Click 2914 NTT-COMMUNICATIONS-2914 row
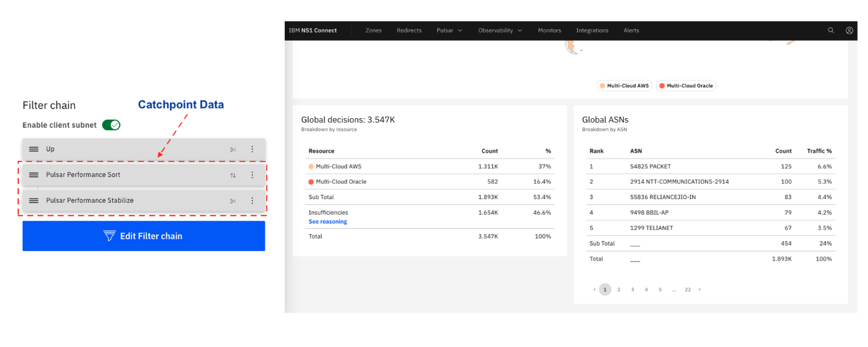This screenshot has height=347, width=868. 711,182
